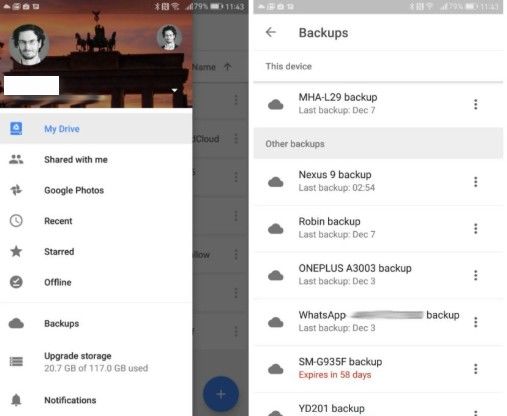Open the Nexus 9 backup three-dot menu
This screenshot has width=507, height=416.
476,182
